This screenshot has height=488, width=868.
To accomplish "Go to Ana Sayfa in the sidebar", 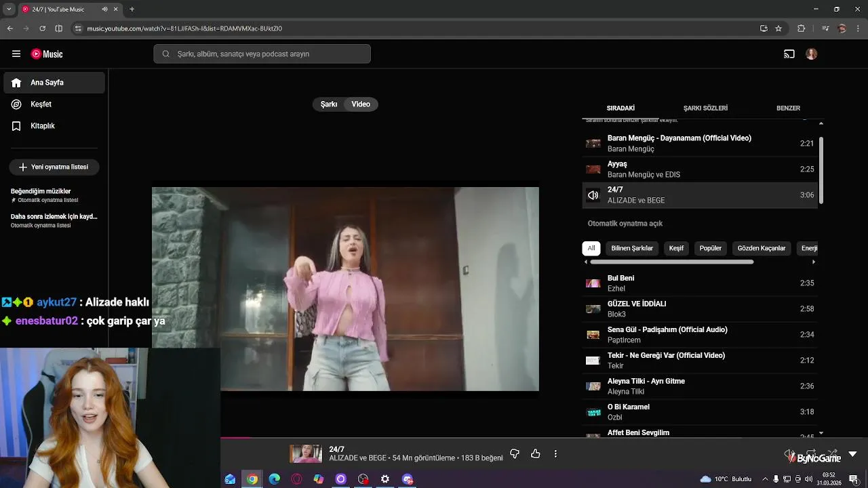I will point(54,83).
